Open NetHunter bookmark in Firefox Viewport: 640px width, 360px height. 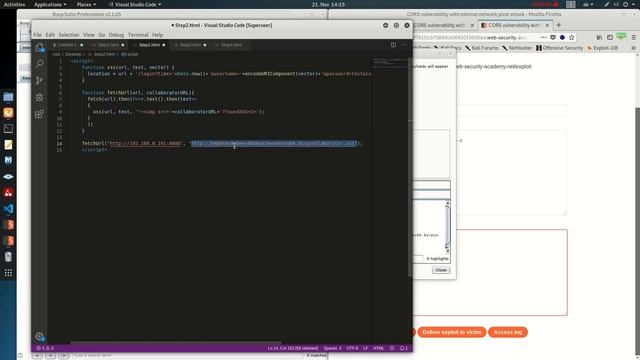[517, 48]
